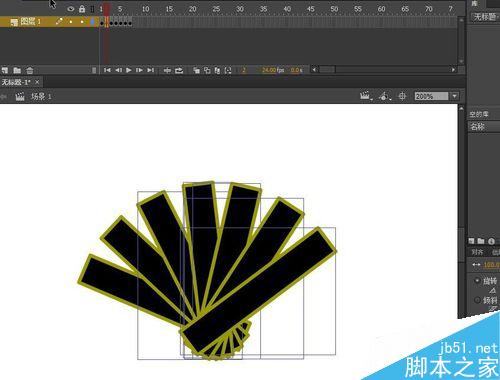Viewport: 500px width, 380px height.
Task: Select the first keyframe of 图层 1
Action: (x=102, y=23)
